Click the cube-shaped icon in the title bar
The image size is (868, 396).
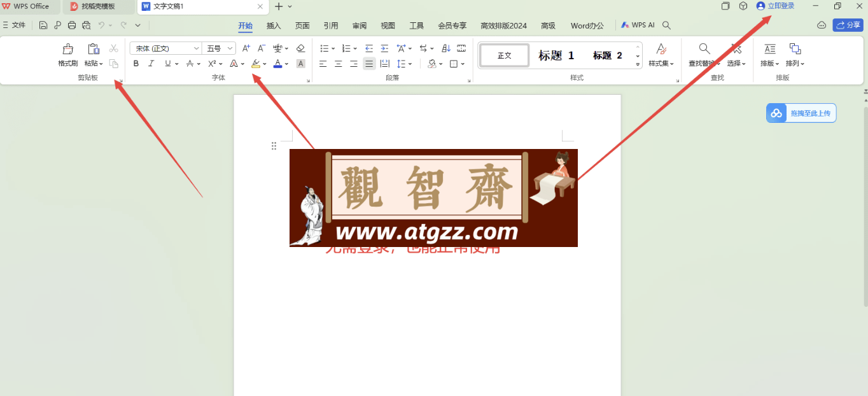pyautogui.click(x=743, y=6)
